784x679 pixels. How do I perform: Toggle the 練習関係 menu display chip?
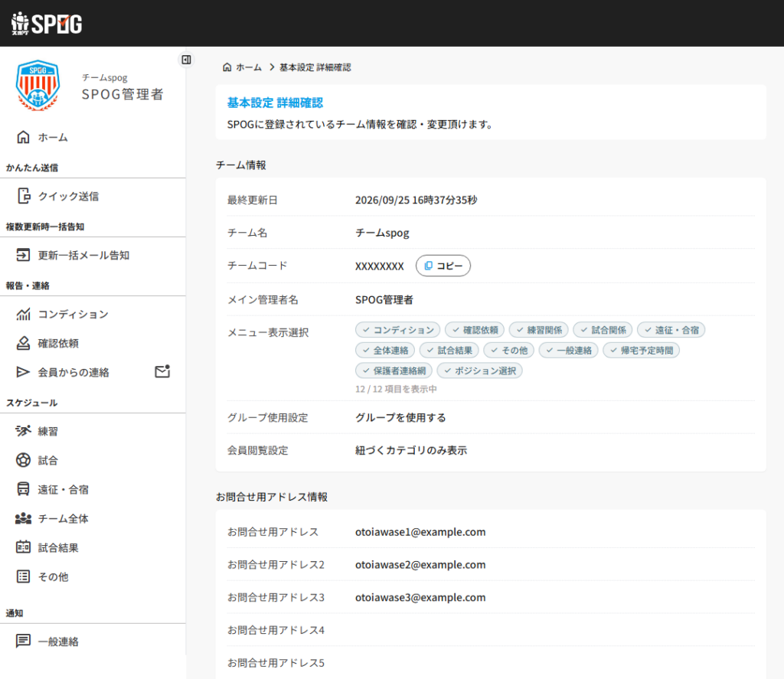tap(538, 330)
